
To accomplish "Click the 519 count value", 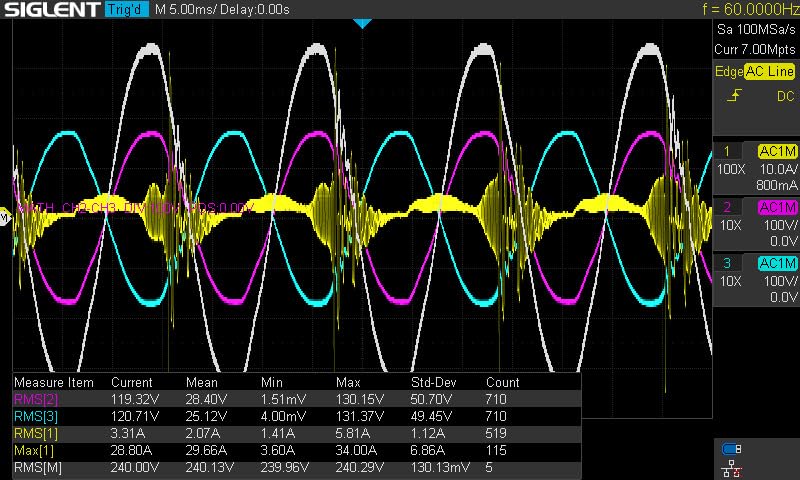I will (x=496, y=434).
